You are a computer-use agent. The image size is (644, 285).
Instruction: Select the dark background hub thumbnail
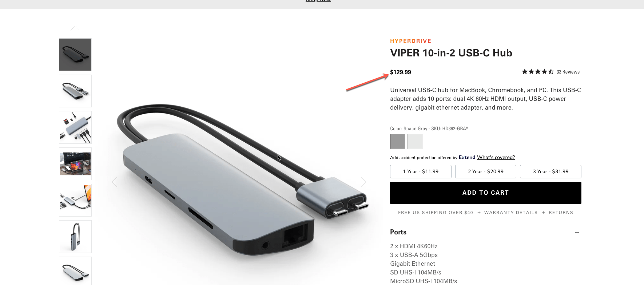pyautogui.click(x=75, y=55)
